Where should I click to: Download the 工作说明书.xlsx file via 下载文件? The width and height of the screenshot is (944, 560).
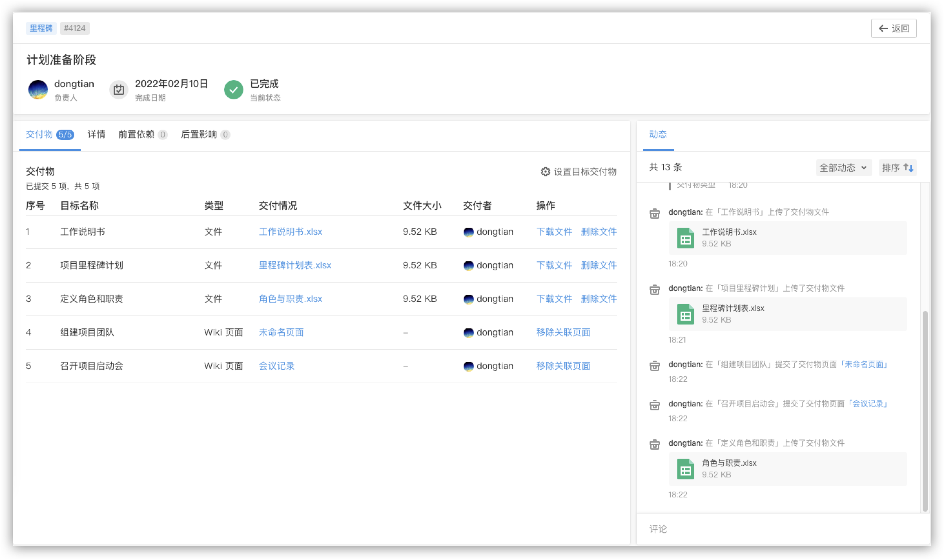[554, 232]
